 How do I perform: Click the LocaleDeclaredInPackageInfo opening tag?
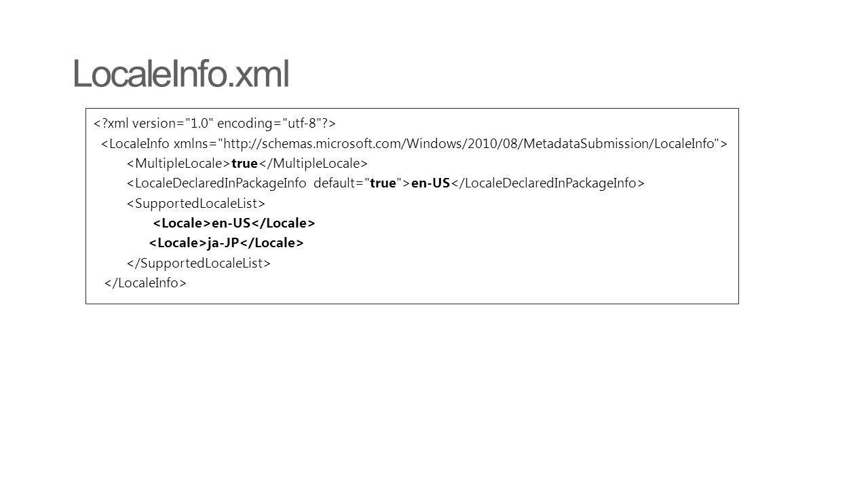[268, 183]
